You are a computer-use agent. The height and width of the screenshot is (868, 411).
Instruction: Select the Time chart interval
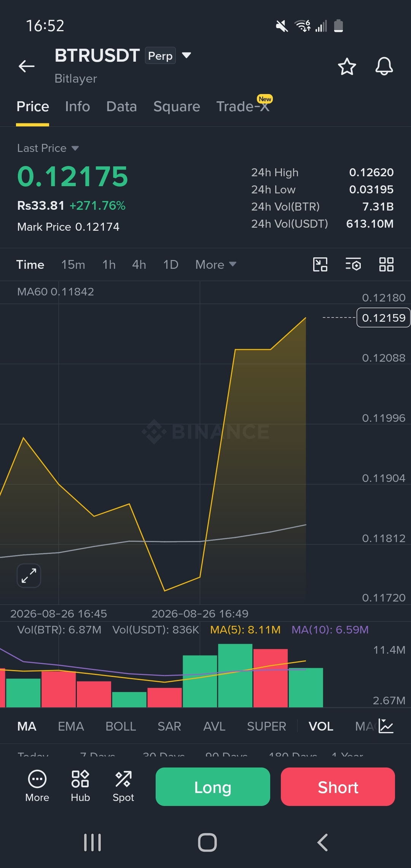[30, 265]
